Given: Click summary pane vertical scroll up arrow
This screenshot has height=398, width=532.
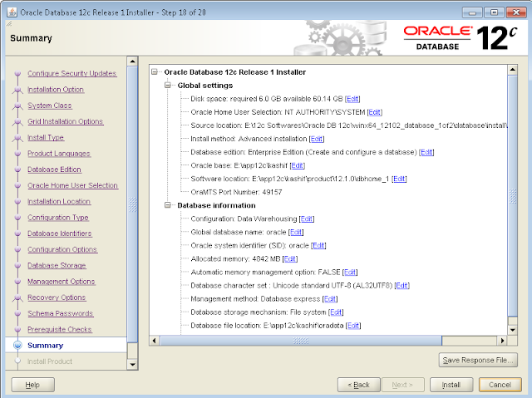Looking at the screenshot, I should pos(512,70).
